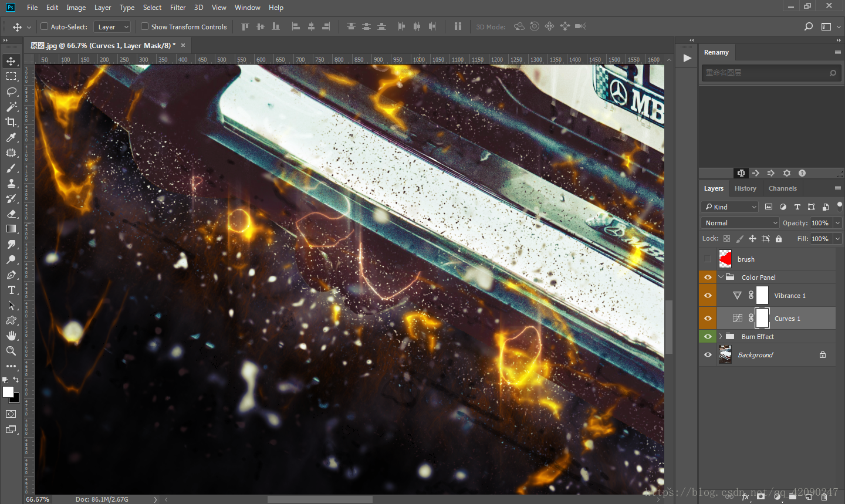Select the Hand tool
The width and height of the screenshot is (845, 504).
pos(11,336)
